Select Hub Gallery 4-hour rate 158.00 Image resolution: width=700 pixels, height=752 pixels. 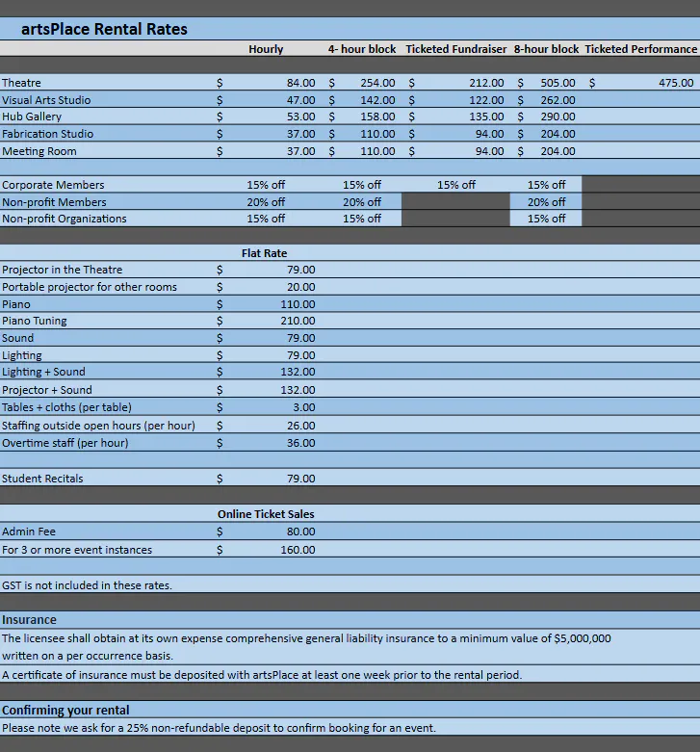point(377,117)
